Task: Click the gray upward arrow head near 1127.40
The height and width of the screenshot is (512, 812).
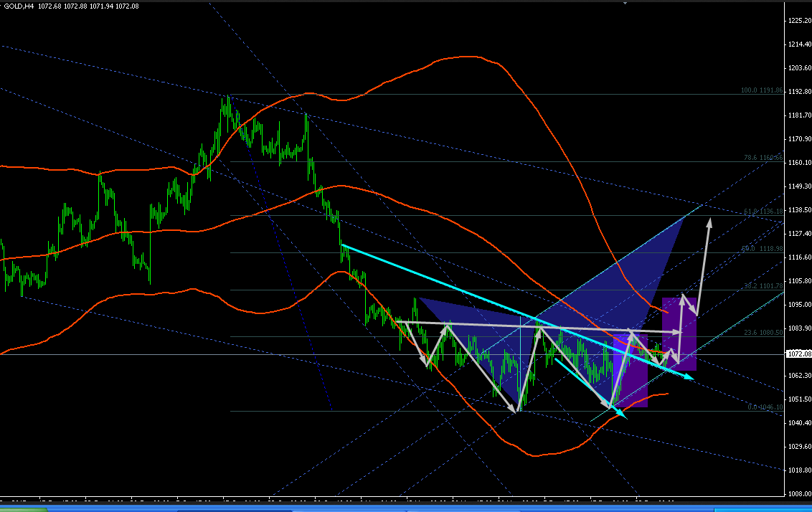Action: click(709, 222)
